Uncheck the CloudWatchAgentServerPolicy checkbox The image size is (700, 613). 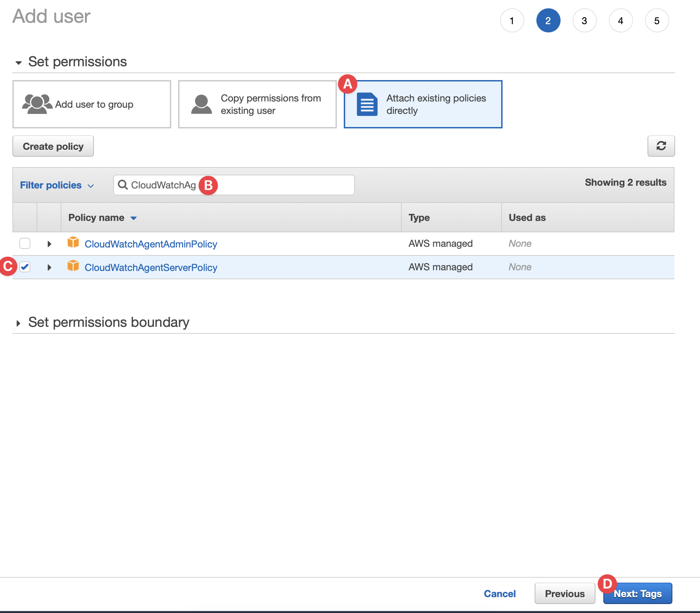(25, 267)
